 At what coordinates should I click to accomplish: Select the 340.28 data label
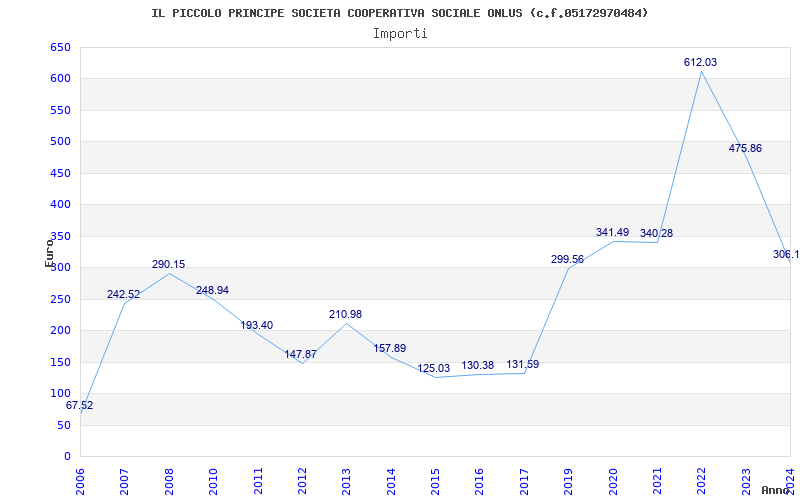pyautogui.click(x=657, y=234)
